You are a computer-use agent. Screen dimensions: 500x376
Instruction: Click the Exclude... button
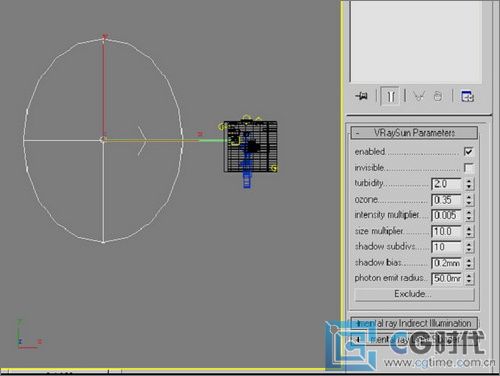pyautogui.click(x=414, y=294)
